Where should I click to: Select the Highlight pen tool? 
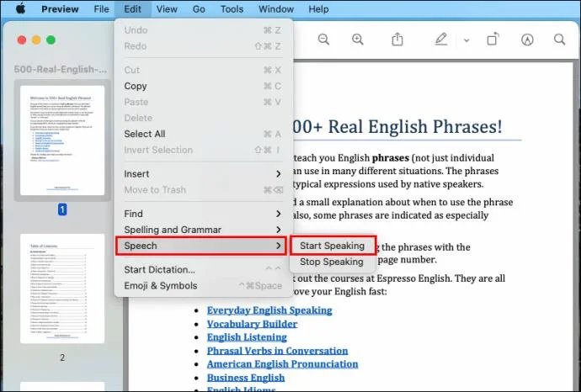441,40
